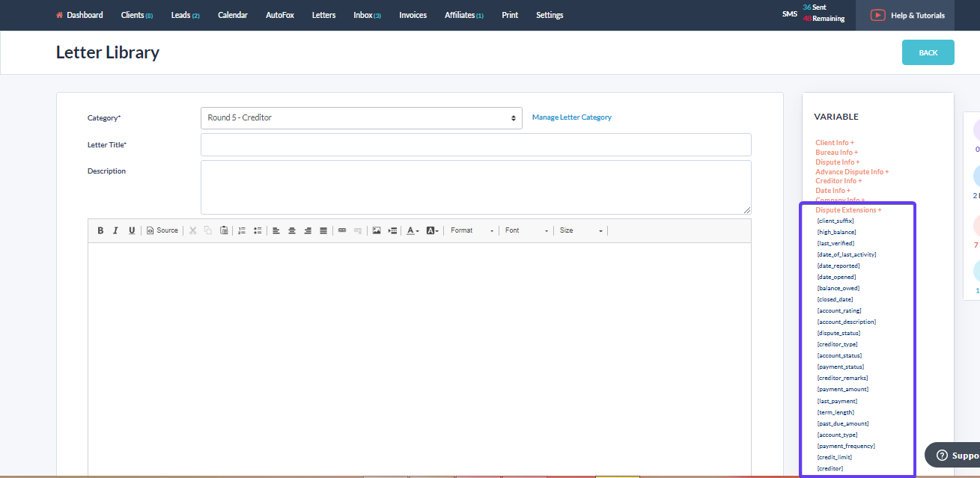Image resolution: width=980 pixels, height=478 pixels.
Task: Open the Category dropdown
Action: point(361,118)
